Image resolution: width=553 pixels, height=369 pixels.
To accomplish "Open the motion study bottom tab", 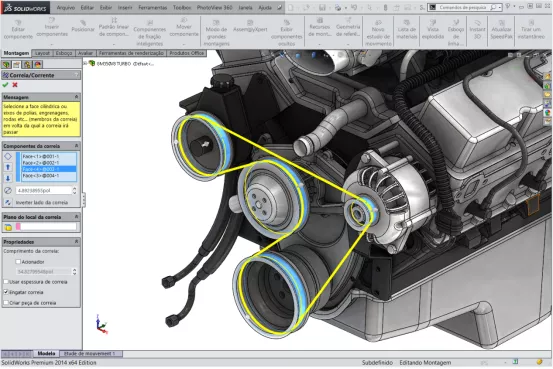I will coord(91,353).
